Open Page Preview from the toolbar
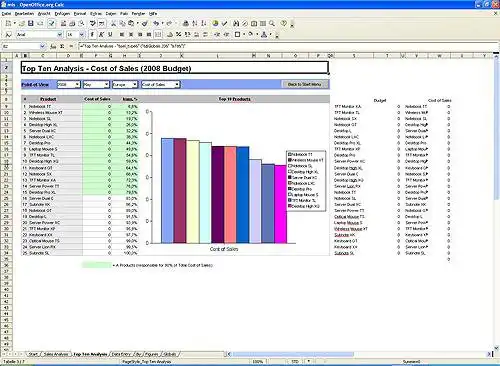The image size is (500, 366). (81, 23)
